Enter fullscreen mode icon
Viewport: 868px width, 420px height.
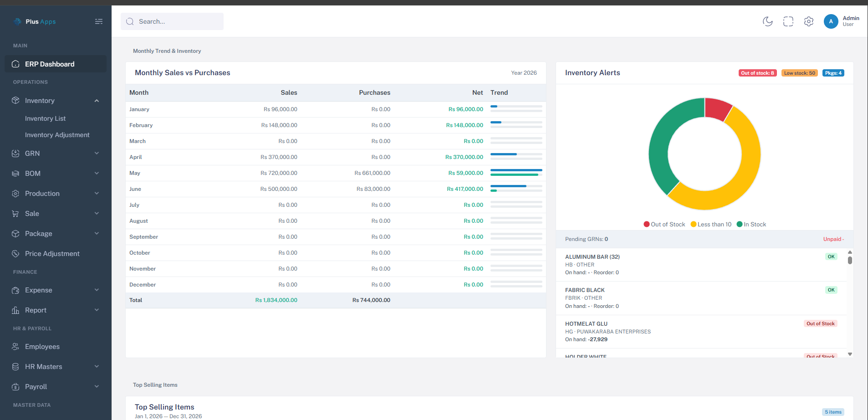pyautogui.click(x=788, y=21)
